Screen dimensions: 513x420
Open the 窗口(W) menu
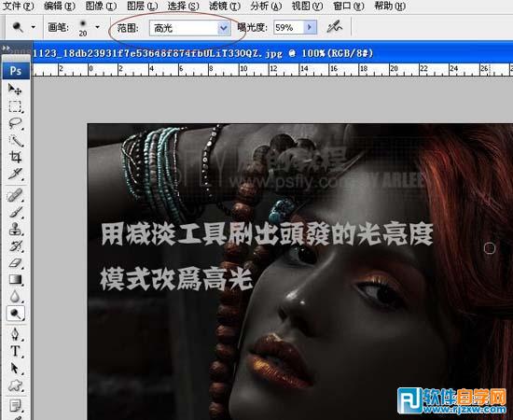(349, 6)
